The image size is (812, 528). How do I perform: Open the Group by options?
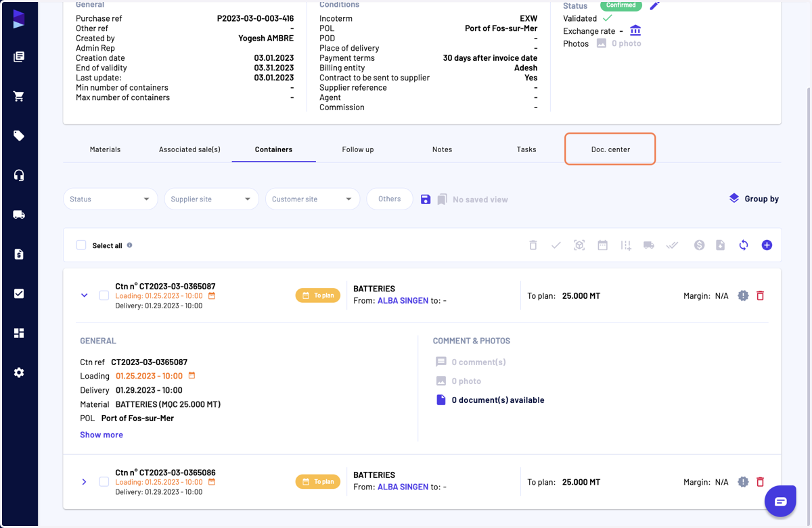pos(754,199)
